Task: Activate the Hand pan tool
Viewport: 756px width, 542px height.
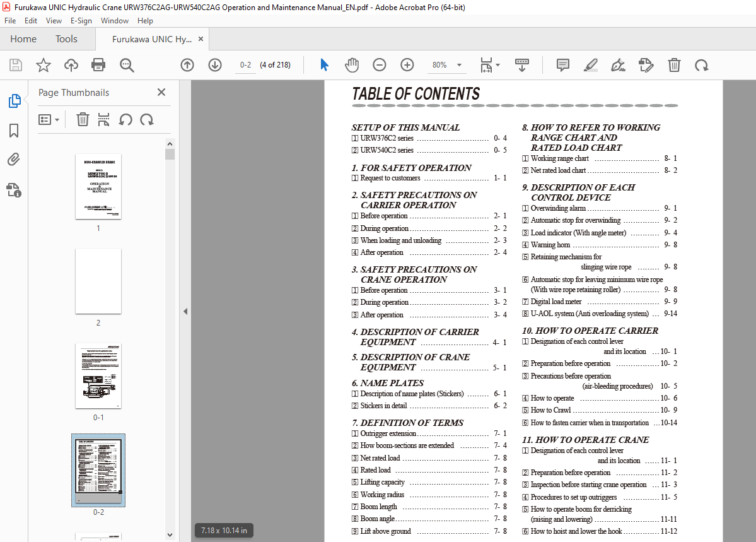Action: tap(352, 64)
